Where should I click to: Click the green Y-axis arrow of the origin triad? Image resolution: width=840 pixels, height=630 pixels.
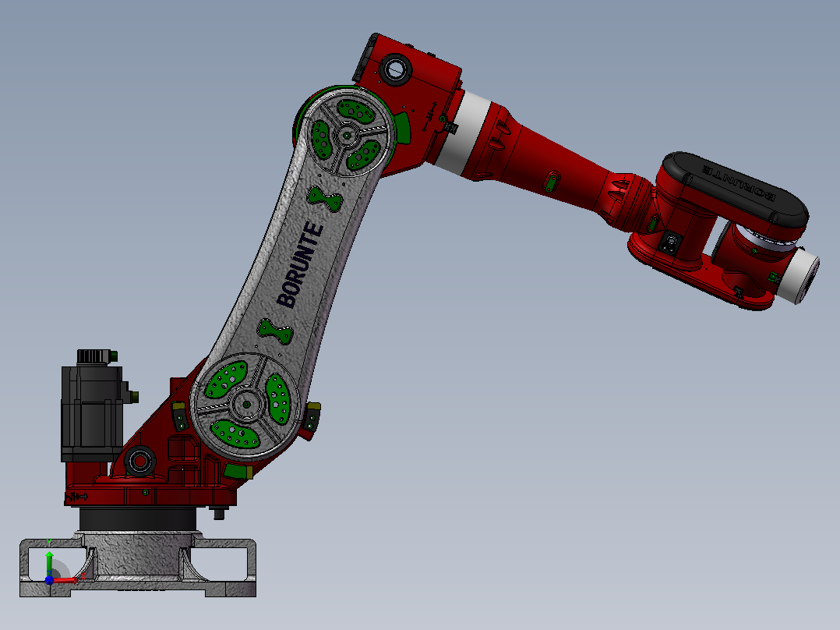49,562
